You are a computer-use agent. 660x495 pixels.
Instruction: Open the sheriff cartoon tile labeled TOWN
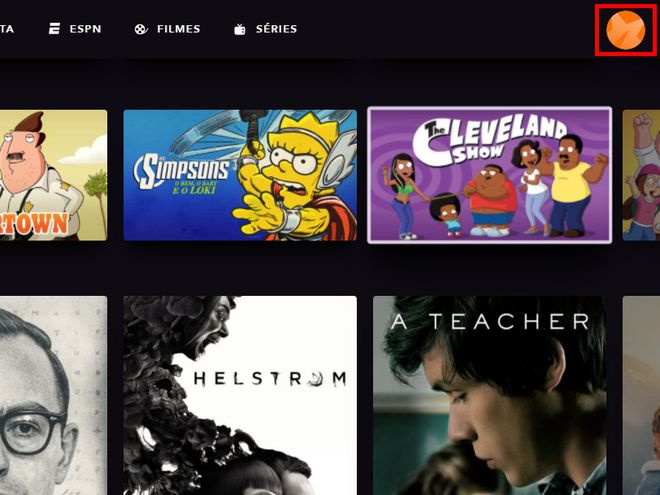click(x=53, y=175)
